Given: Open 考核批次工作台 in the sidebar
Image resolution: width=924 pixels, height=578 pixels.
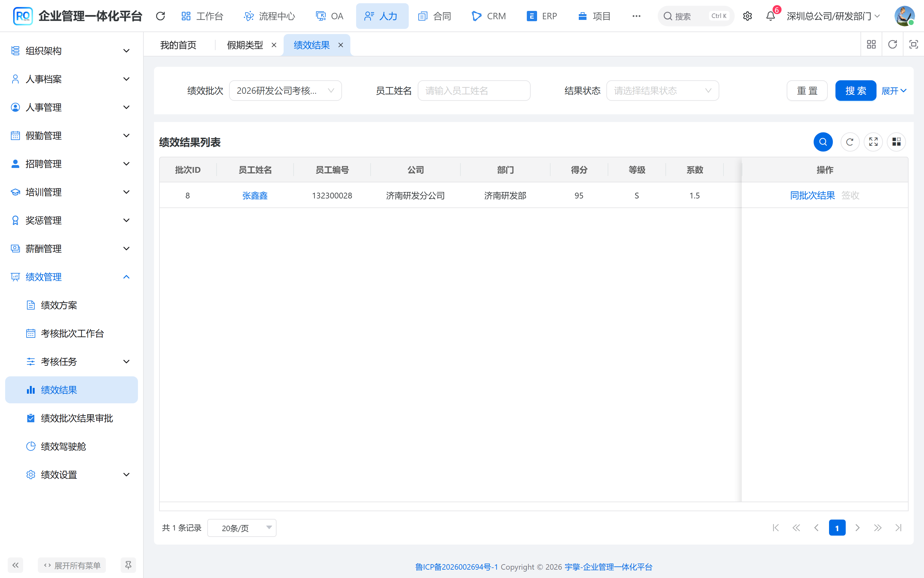Looking at the screenshot, I should point(72,333).
